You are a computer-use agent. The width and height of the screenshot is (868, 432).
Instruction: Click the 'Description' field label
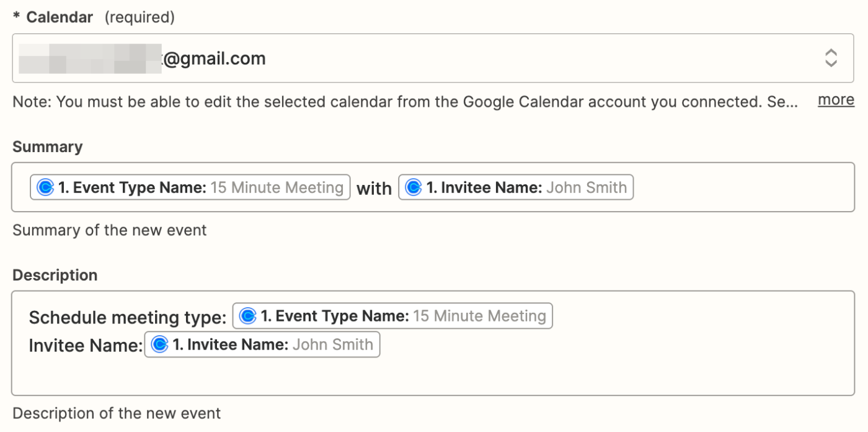coord(55,275)
